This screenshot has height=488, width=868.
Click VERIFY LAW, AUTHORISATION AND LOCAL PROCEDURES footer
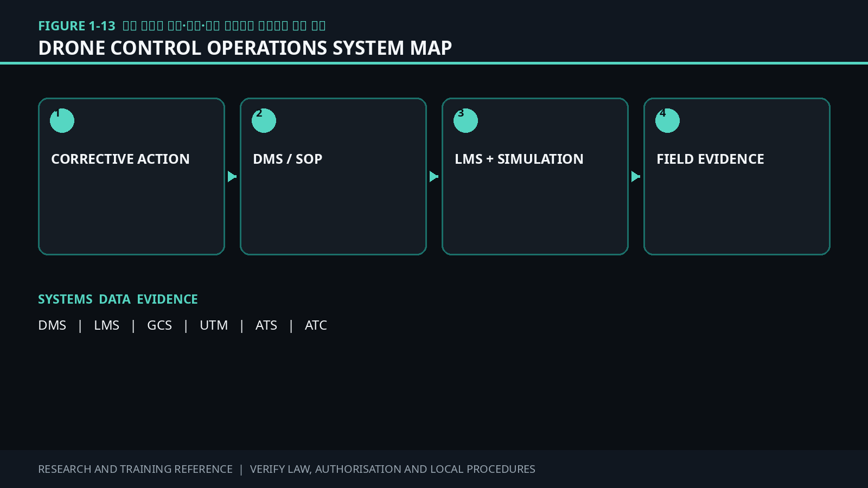click(393, 469)
